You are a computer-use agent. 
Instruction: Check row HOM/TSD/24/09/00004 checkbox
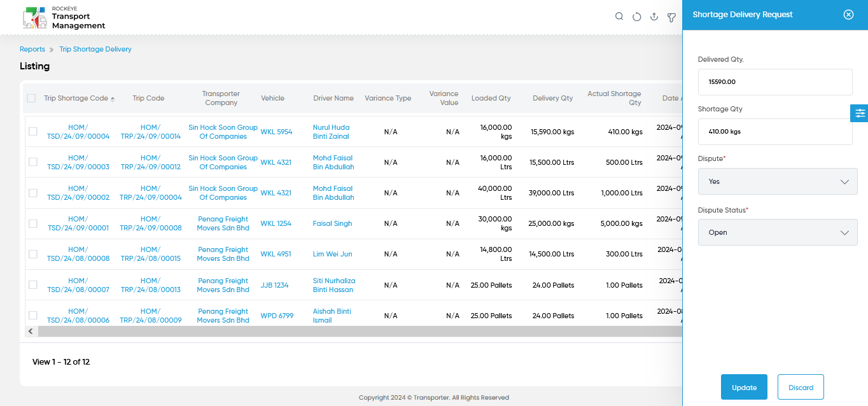tap(33, 132)
